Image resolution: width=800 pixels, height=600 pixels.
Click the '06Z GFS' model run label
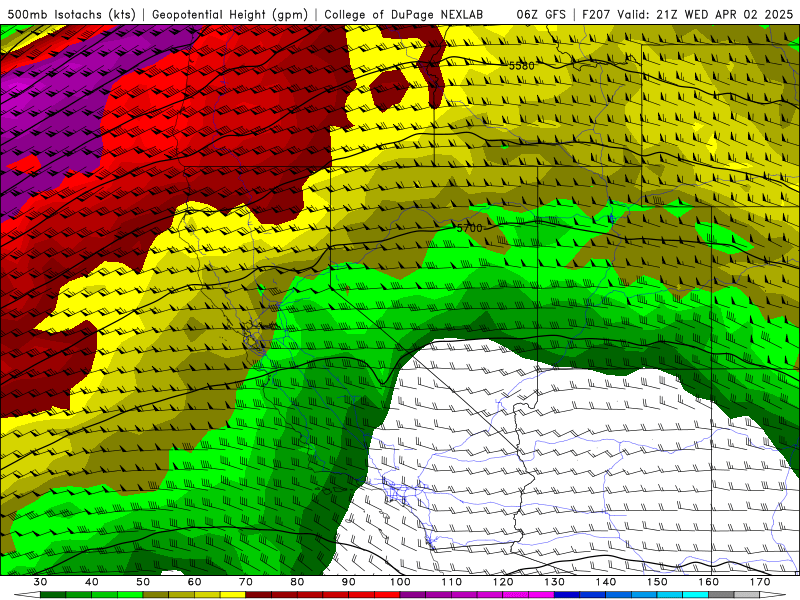[541, 14]
